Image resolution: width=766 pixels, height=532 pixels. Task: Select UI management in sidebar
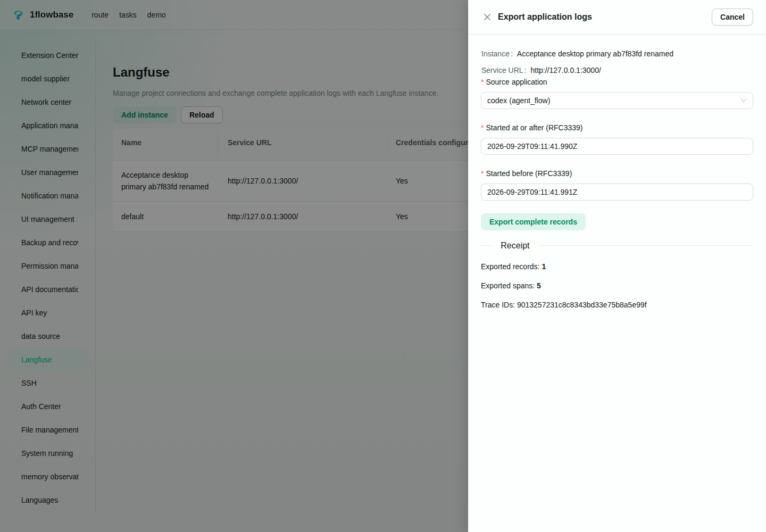coord(48,219)
